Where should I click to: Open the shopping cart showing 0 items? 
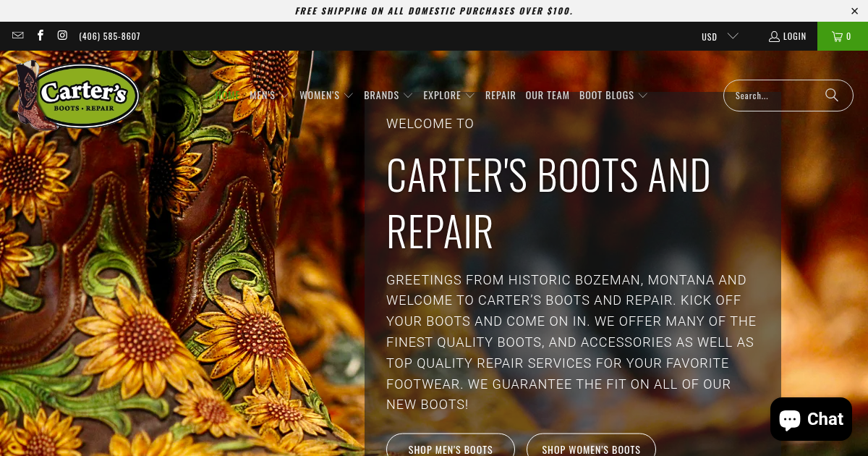[x=842, y=35]
